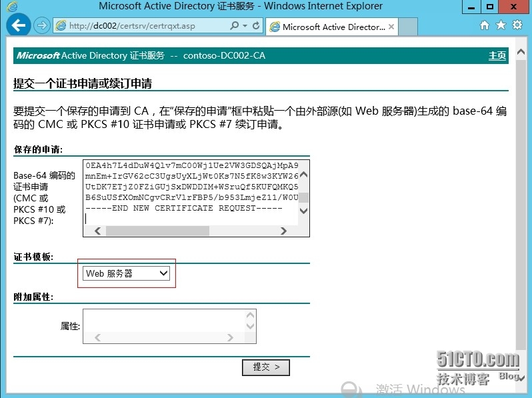The height and width of the screenshot is (398, 532).
Task: Click the IE logo in title bar
Action: click(x=12, y=7)
